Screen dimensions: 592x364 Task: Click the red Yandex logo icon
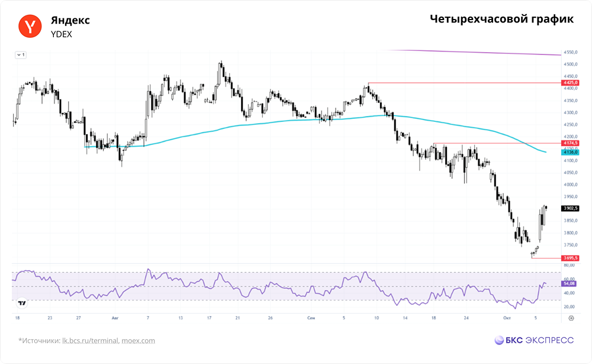pos(30,26)
